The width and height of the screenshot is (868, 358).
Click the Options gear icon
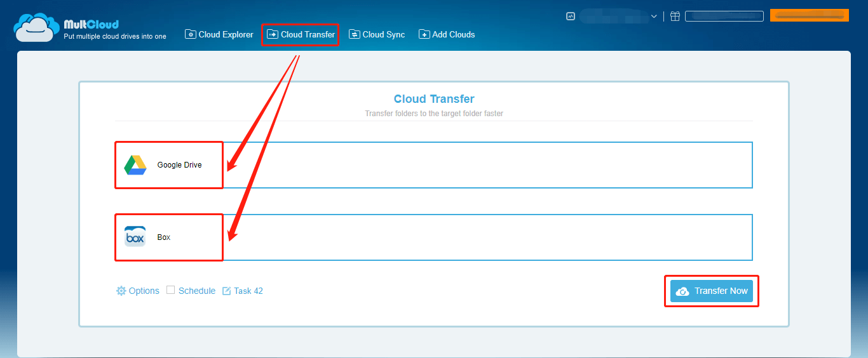pyautogui.click(x=121, y=291)
